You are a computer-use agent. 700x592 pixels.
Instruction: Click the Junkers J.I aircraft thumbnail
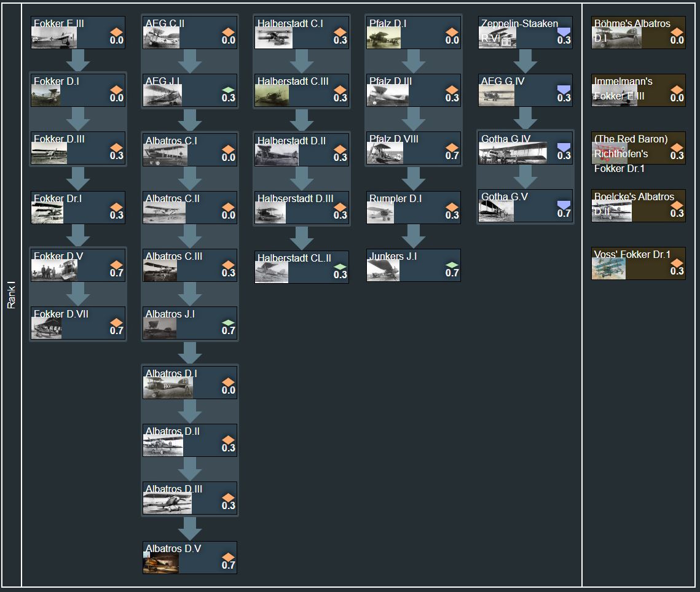[x=383, y=270]
